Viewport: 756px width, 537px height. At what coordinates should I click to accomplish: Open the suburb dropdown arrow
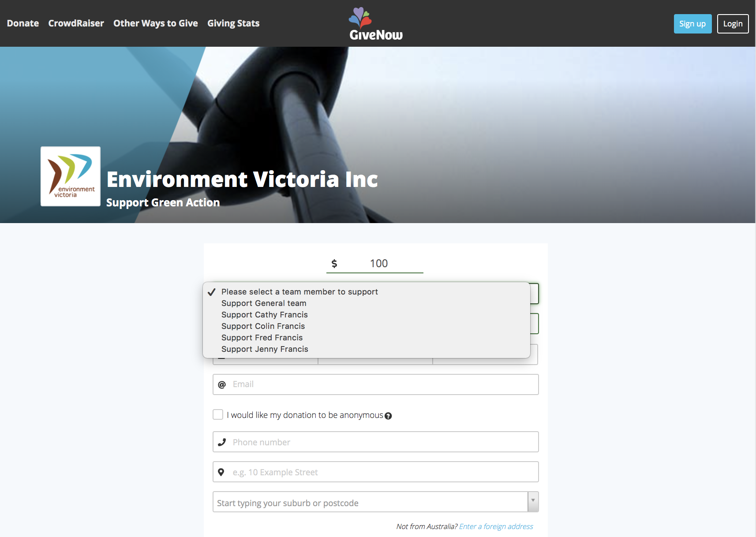[x=533, y=502]
